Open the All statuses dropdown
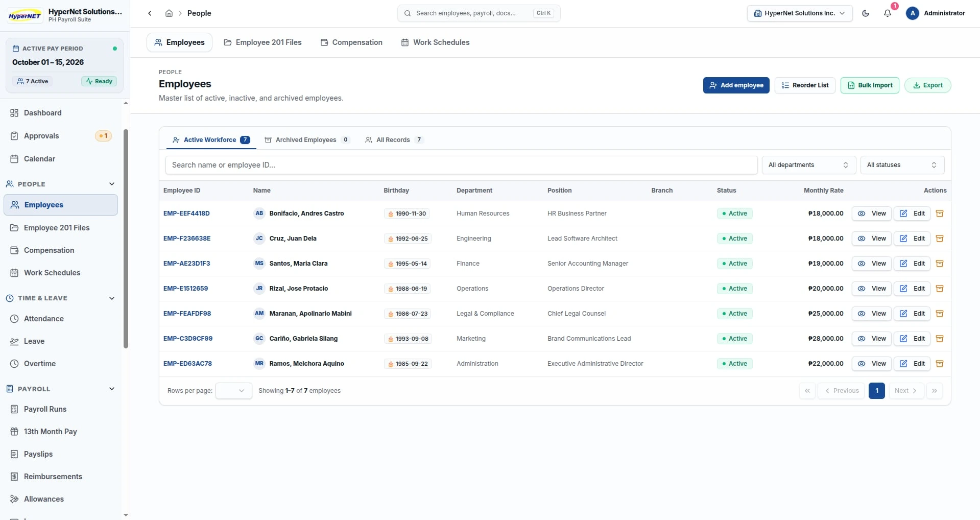This screenshot has height=520, width=980. tap(902, 165)
